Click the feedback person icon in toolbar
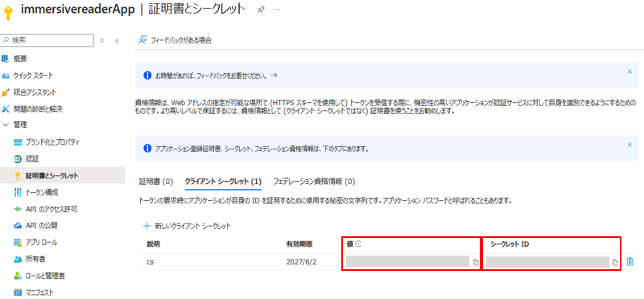The width and height of the screenshot is (644, 299). tap(142, 40)
